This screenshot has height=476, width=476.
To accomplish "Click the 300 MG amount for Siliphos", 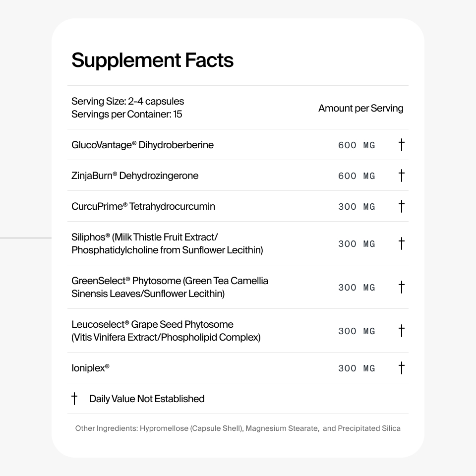I will tap(357, 244).
